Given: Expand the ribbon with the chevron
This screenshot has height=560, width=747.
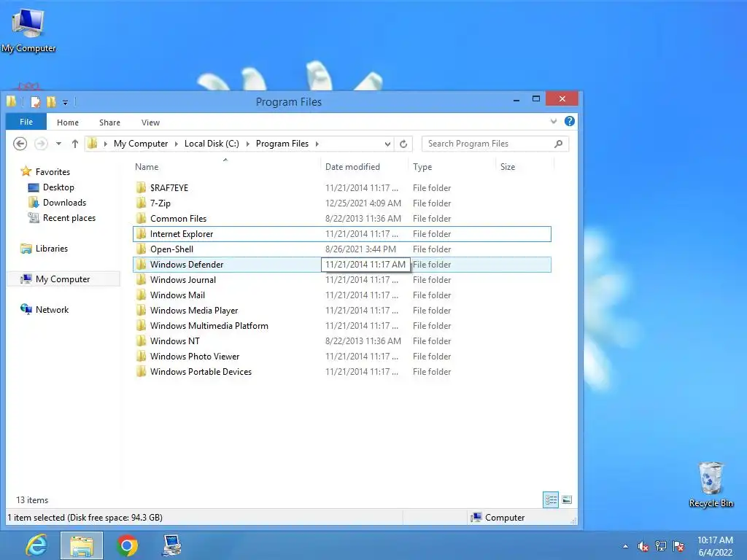Looking at the screenshot, I should point(554,122).
